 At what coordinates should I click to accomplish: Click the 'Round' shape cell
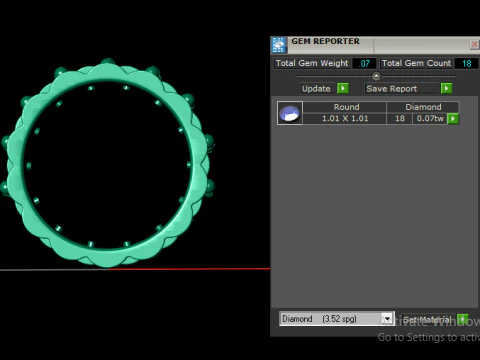[x=345, y=107]
